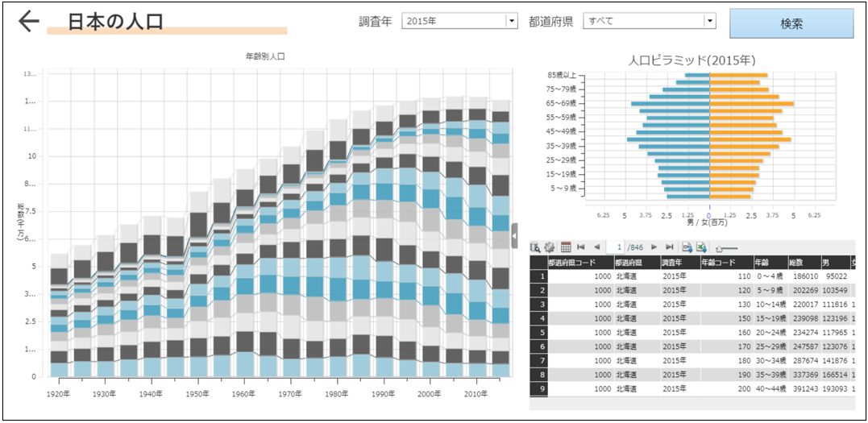
Task: Go to previous table page
Action: coord(596,247)
